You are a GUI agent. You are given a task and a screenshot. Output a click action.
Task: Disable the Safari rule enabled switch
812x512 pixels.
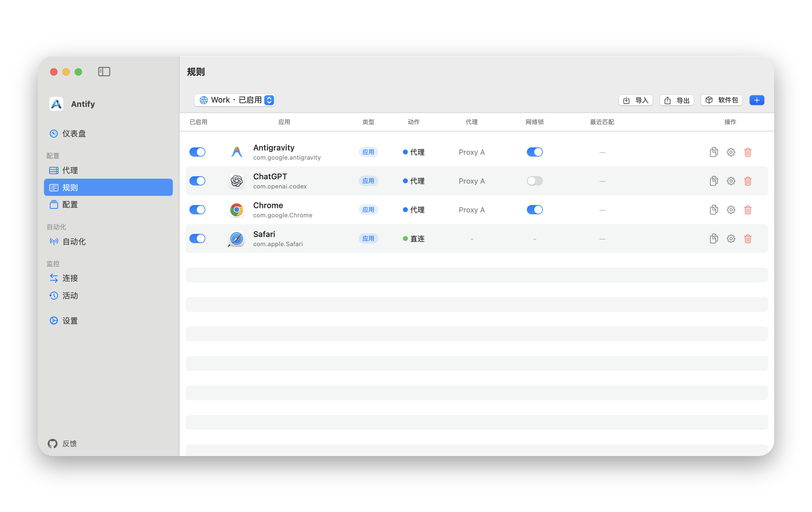(197, 239)
